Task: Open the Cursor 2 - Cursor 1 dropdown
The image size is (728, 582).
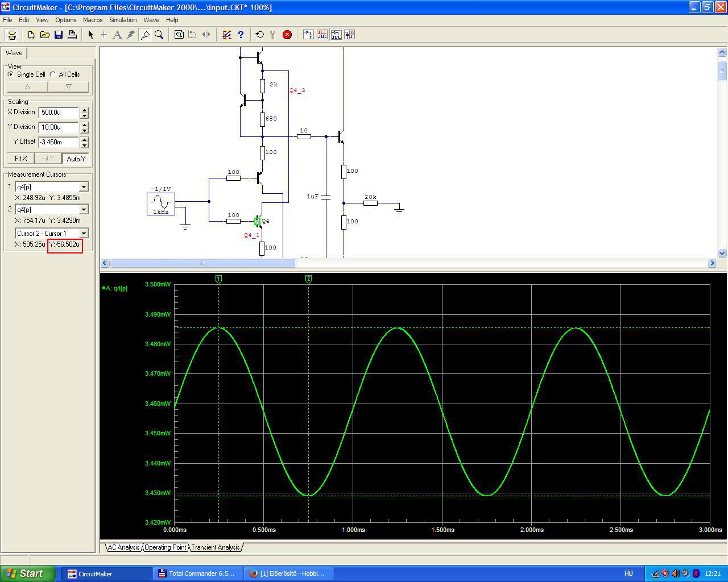Action: pyautogui.click(x=84, y=234)
